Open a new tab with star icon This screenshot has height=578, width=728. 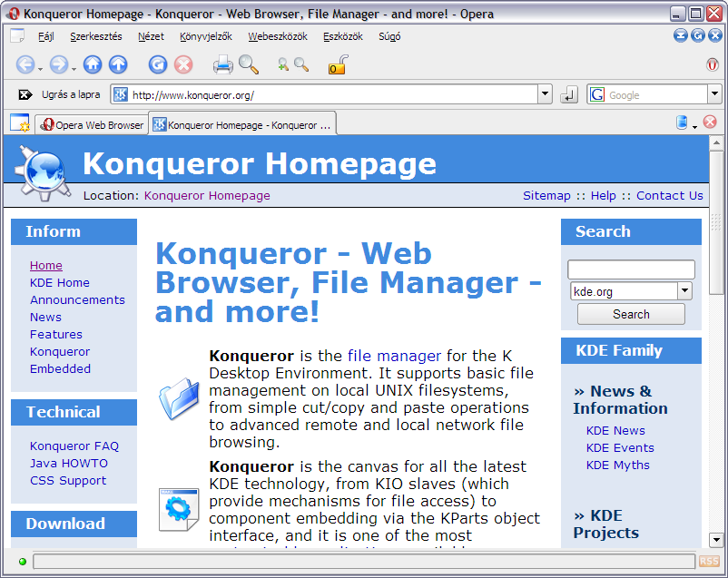click(x=20, y=122)
